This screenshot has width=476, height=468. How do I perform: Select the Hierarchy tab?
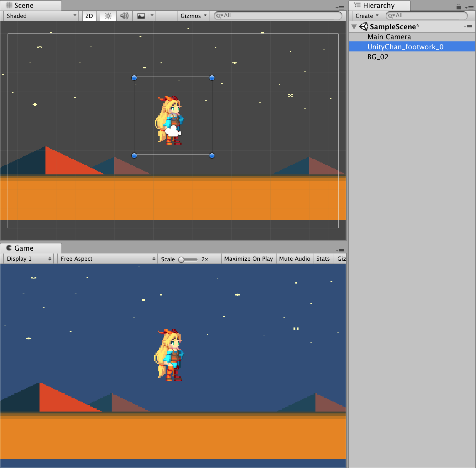[378, 6]
